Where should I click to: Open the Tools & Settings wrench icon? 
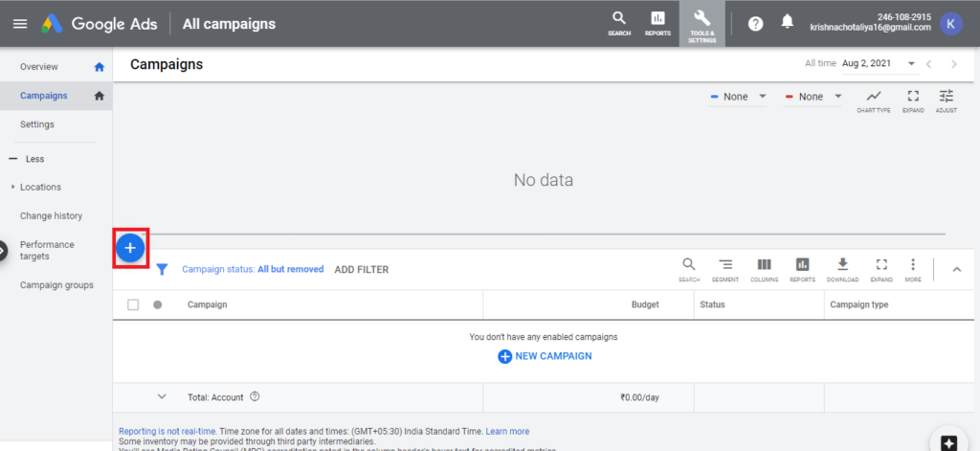702,23
